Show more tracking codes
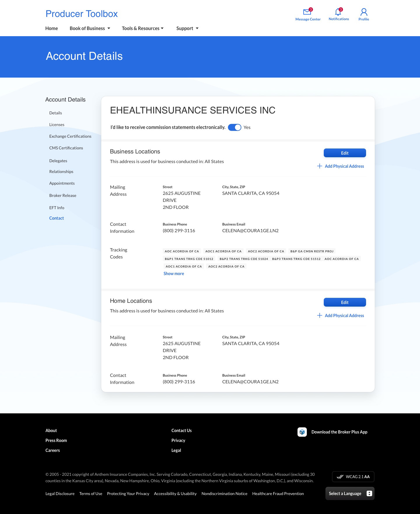 click(x=174, y=274)
